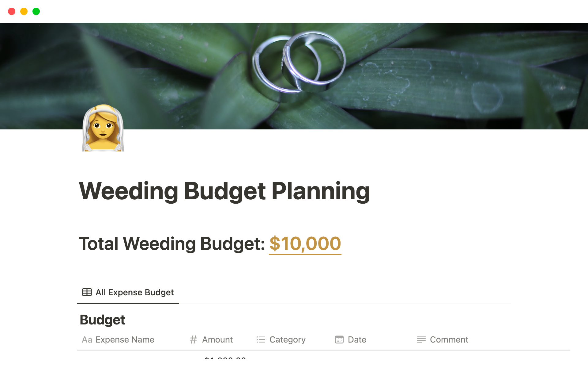Click the Aa title-property icon before Expense Name
588x368 pixels.
[x=87, y=340]
